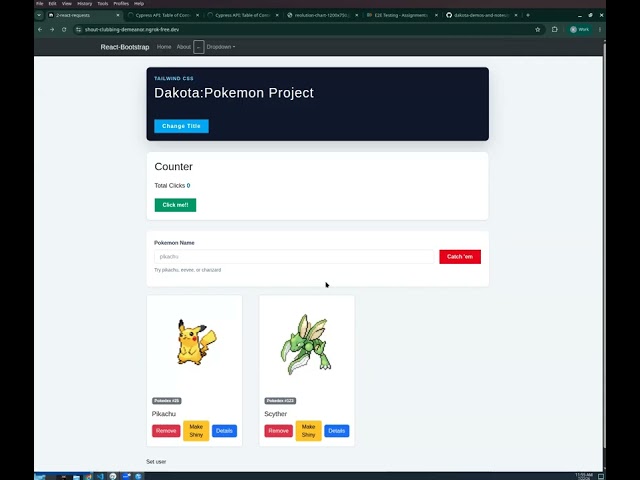The height and width of the screenshot is (480, 640).
Task: Click the site info icon in address bar
Action: [x=78, y=29]
